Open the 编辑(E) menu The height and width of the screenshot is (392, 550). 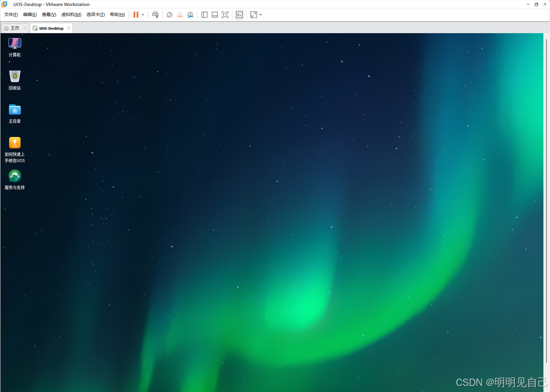[30, 15]
